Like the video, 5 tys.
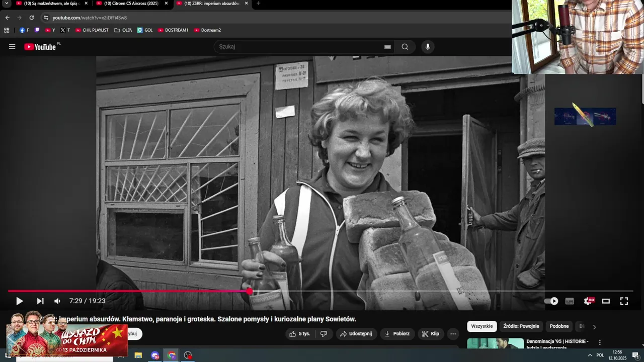 click(299, 333)
